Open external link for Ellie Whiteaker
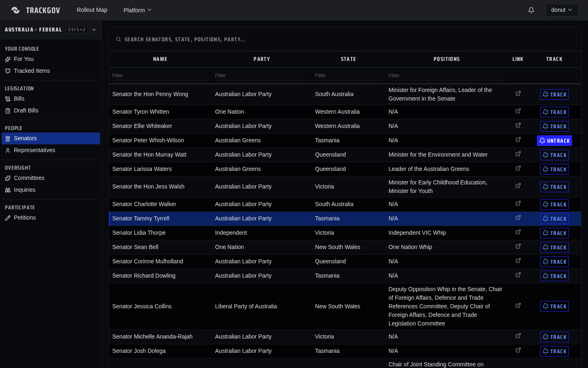The image size is (588, 368). click(x=518, y=126)
